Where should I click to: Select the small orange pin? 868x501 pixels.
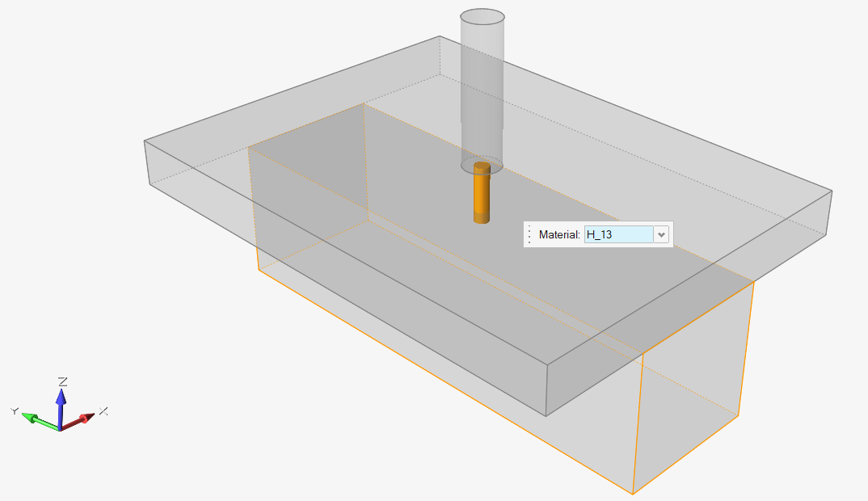click(x=482, y=194)
